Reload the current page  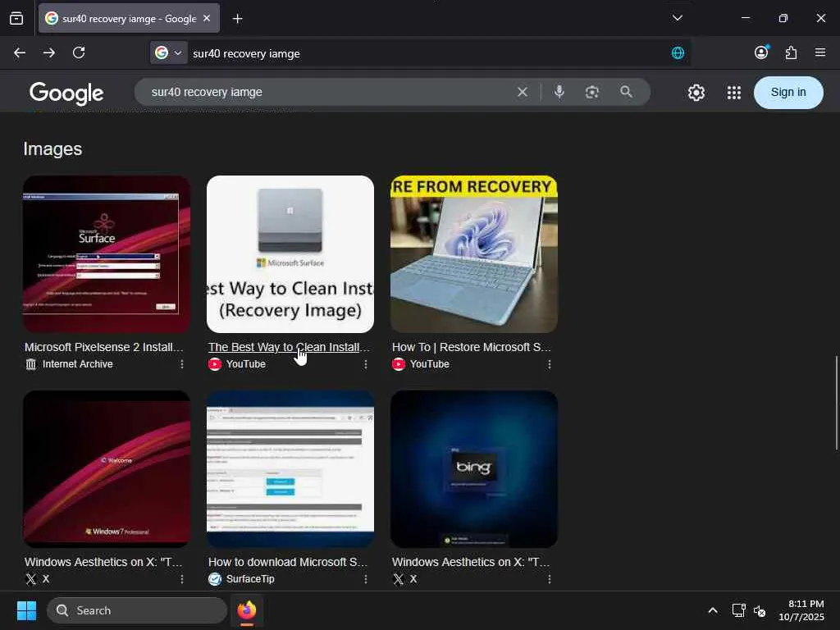[79, 52]
